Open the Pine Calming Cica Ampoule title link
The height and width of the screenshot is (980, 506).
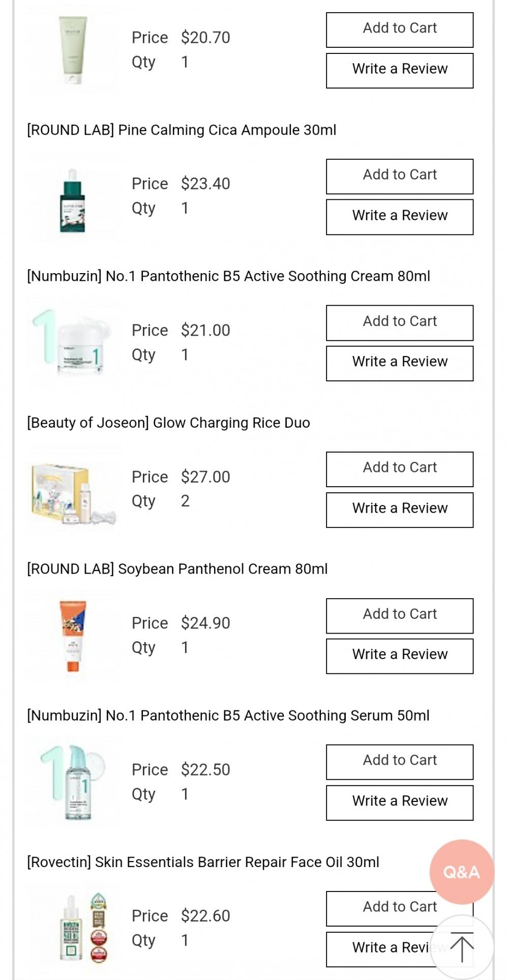182,130
